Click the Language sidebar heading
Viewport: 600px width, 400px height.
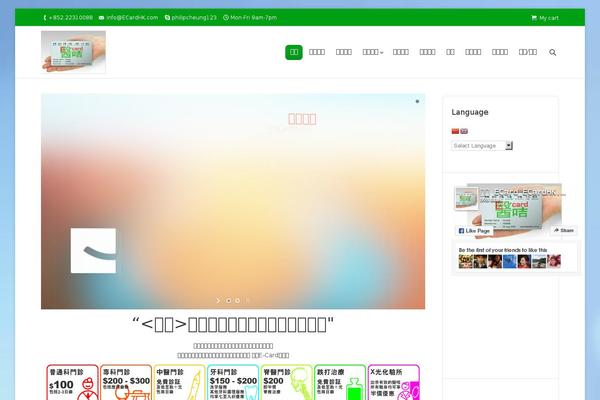click(470, 112)
